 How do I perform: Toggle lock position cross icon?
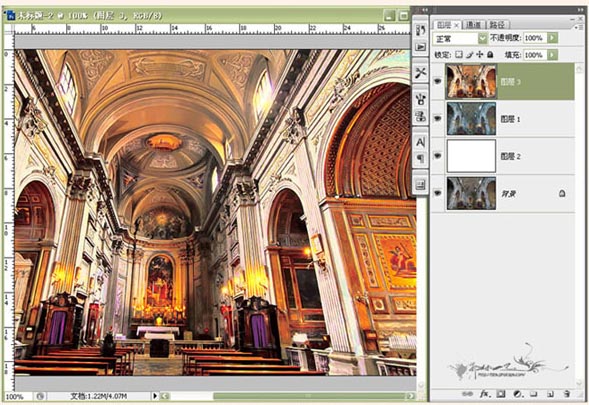tap(479, 55)
